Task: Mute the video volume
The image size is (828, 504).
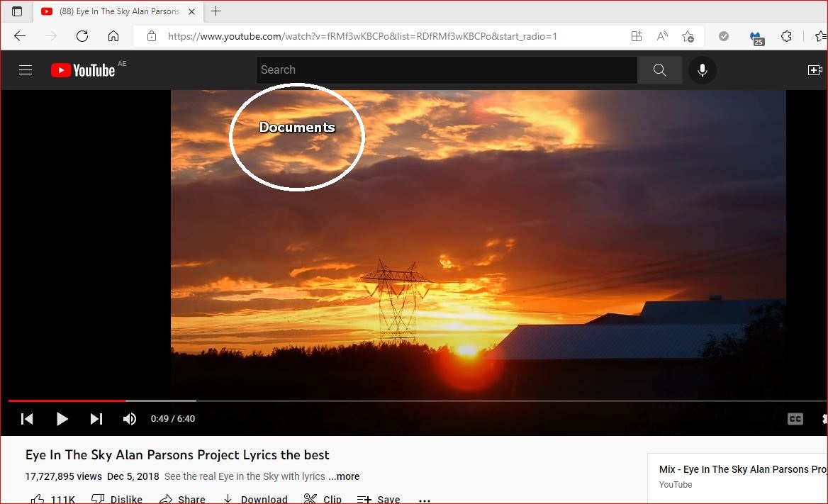Action: tap(129, 419)
